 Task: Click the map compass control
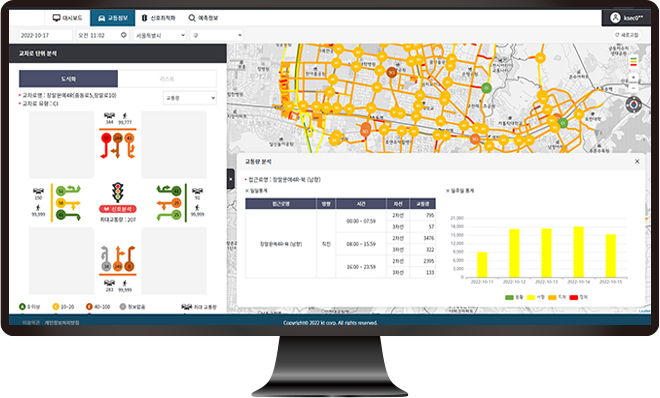[633, 105]
